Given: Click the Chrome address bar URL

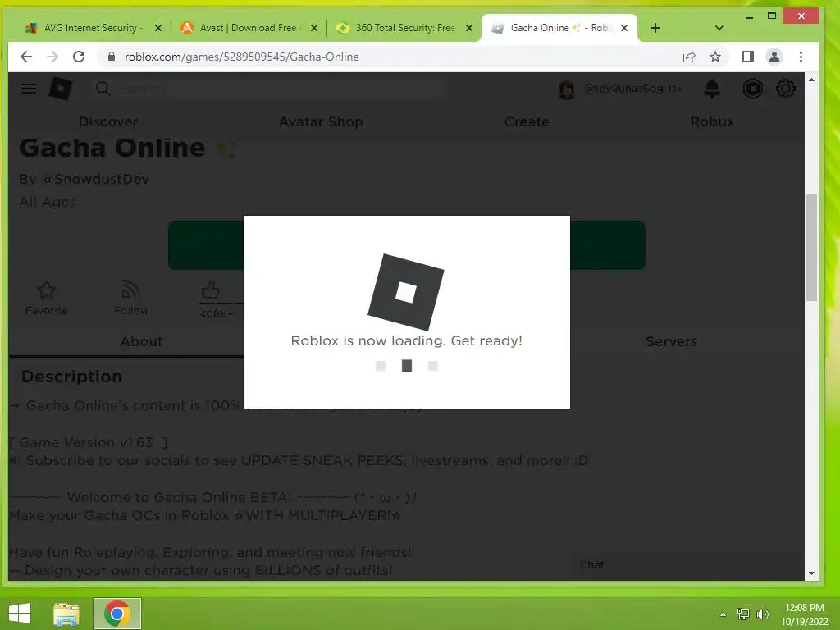Looking at the screenshot, I should coord(242,57).
